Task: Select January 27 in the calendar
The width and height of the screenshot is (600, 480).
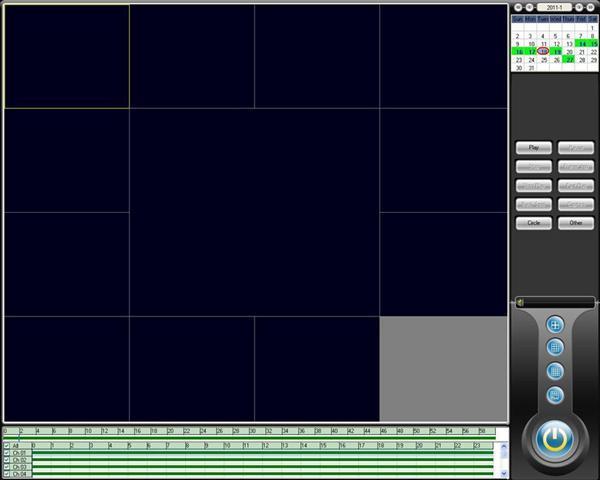Action: pyautogui.click(x=569, y=59)
